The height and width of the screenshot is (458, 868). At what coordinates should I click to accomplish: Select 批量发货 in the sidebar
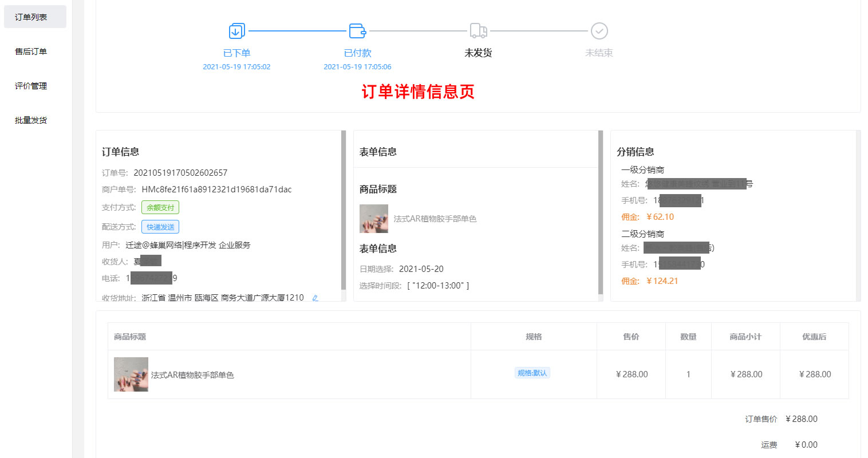tap(31, 120)
